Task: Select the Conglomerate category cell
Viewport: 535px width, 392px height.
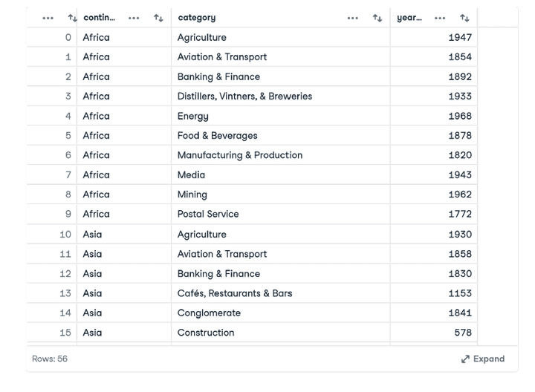Action: coord(209,313)
